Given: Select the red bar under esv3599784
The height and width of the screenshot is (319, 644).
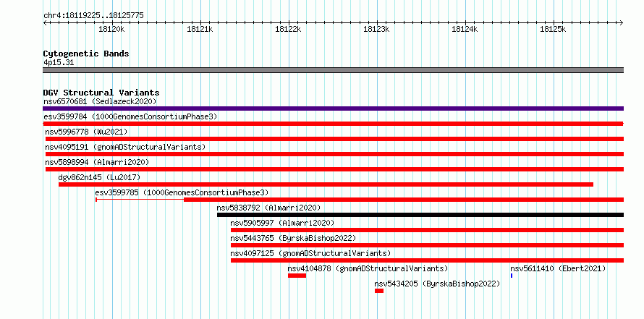Looking at the screenshot, I should pos(333,124).
